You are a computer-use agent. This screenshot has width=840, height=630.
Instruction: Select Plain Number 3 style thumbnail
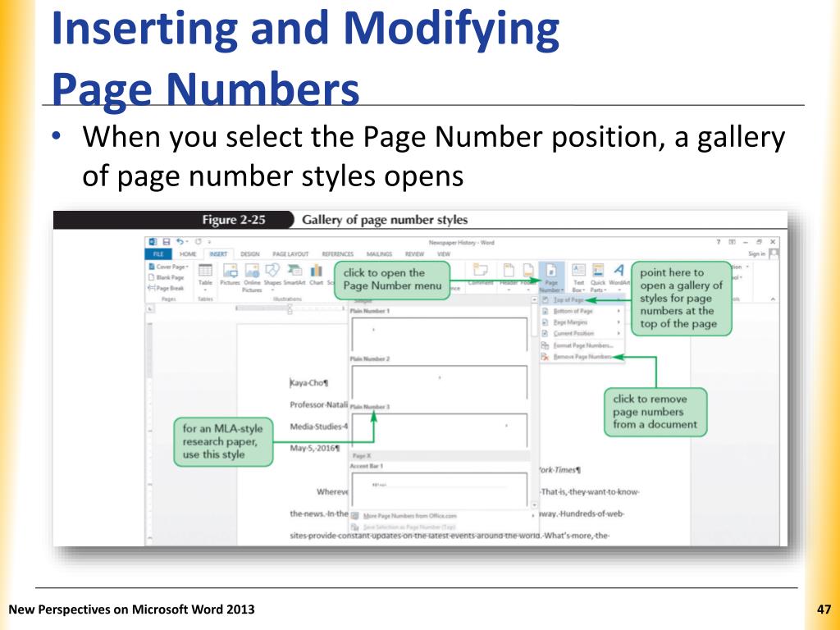coord(440,430)
